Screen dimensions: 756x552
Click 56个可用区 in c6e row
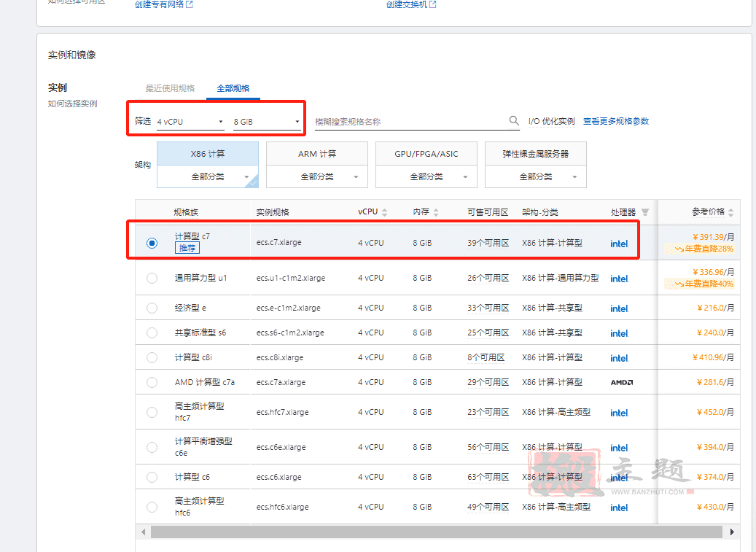(x=488, y=448)
